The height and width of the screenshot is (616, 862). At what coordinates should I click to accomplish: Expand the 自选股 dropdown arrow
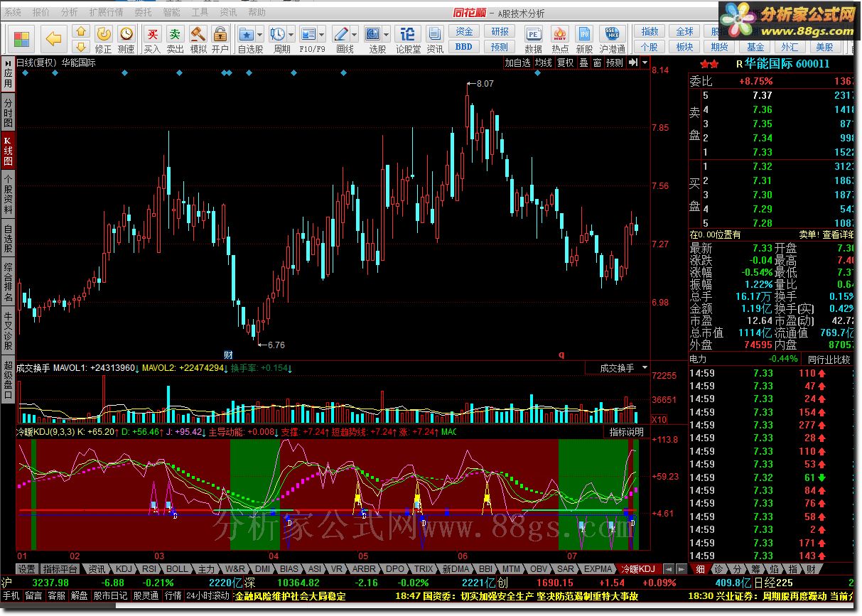260,33
